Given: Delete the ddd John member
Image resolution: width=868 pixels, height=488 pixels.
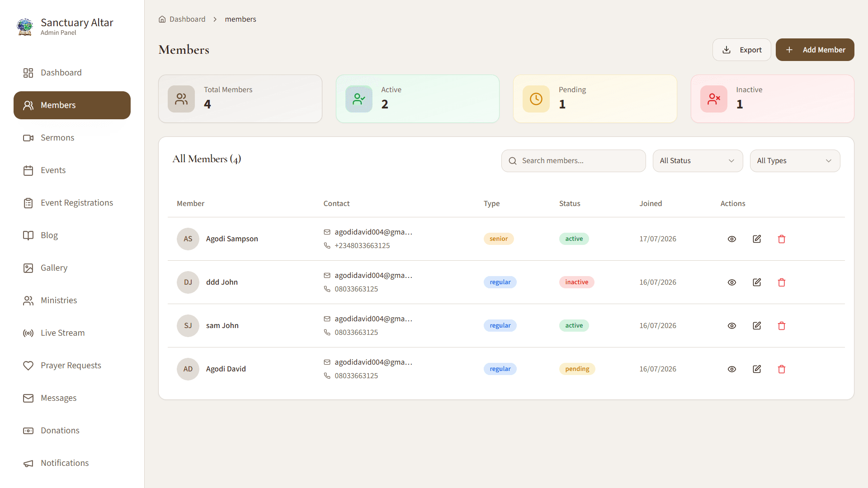Looking at the screenshot, I should [782, 282].
